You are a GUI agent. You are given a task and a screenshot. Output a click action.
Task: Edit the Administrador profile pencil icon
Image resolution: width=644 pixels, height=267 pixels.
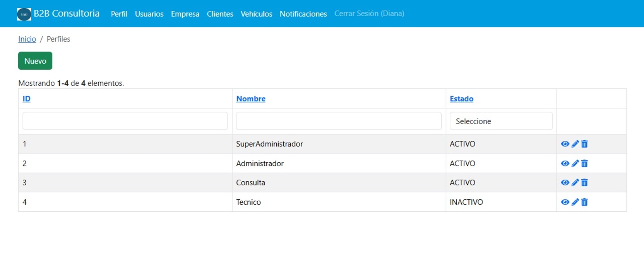[575, 163]
